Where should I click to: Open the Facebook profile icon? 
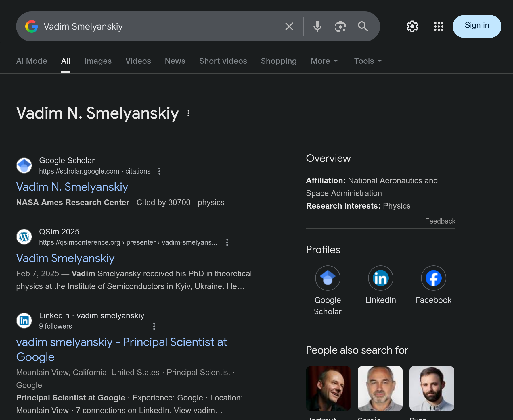pos(433,278)
